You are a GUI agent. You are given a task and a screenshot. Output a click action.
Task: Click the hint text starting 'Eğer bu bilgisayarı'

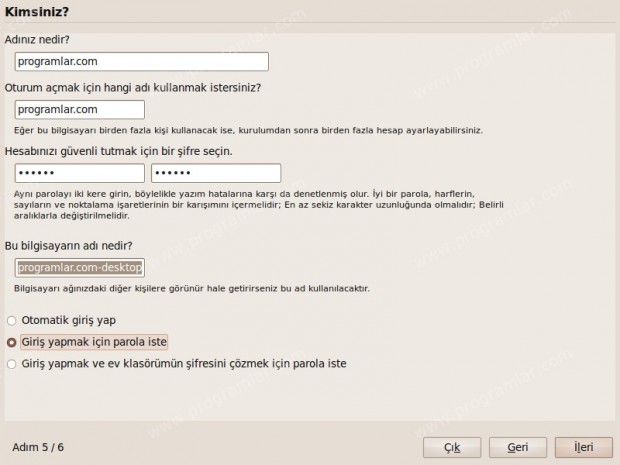tap(248, 130)
